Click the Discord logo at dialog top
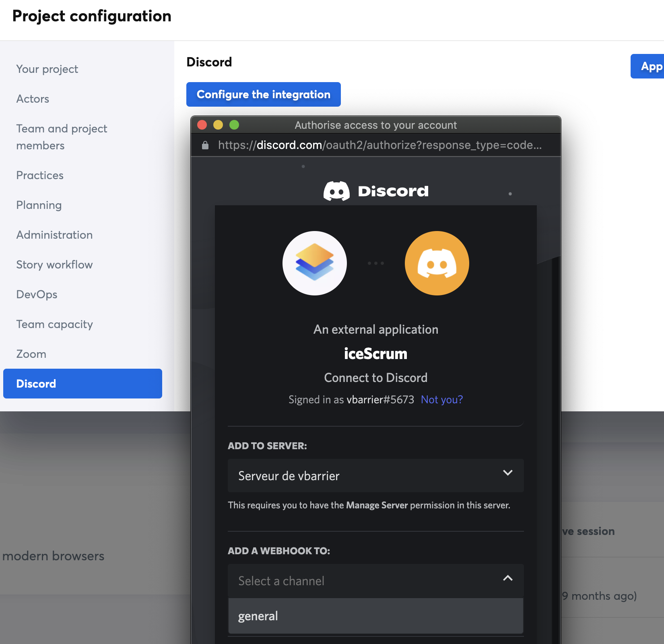664x644 pixels. [375, 190]
